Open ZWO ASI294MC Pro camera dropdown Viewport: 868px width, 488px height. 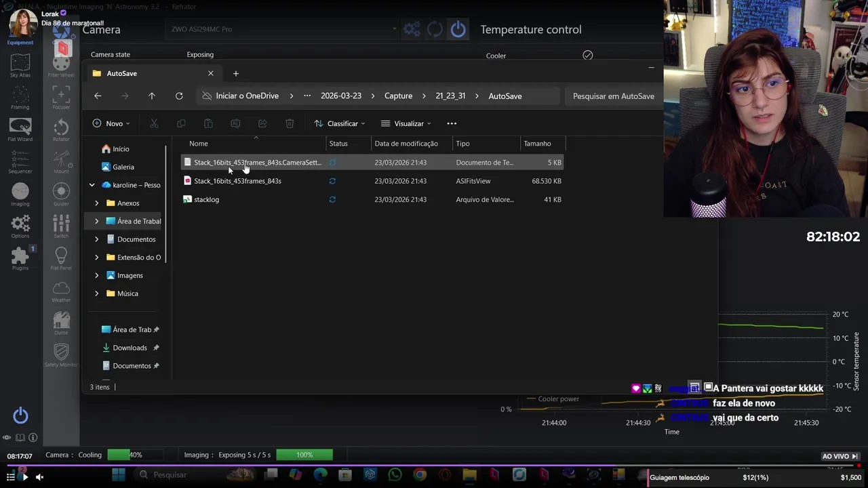[x=283, y=29]
